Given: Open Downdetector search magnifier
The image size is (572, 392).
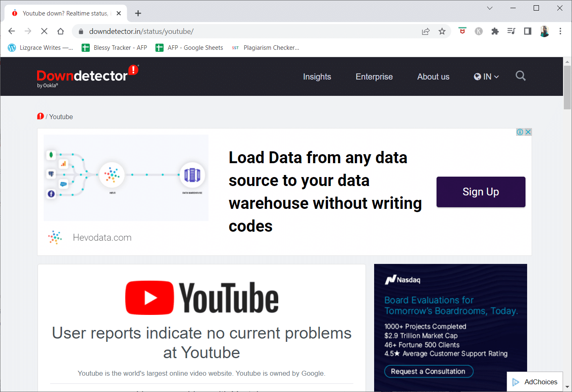Looking at the screenshot, I should tap(521, 76).
